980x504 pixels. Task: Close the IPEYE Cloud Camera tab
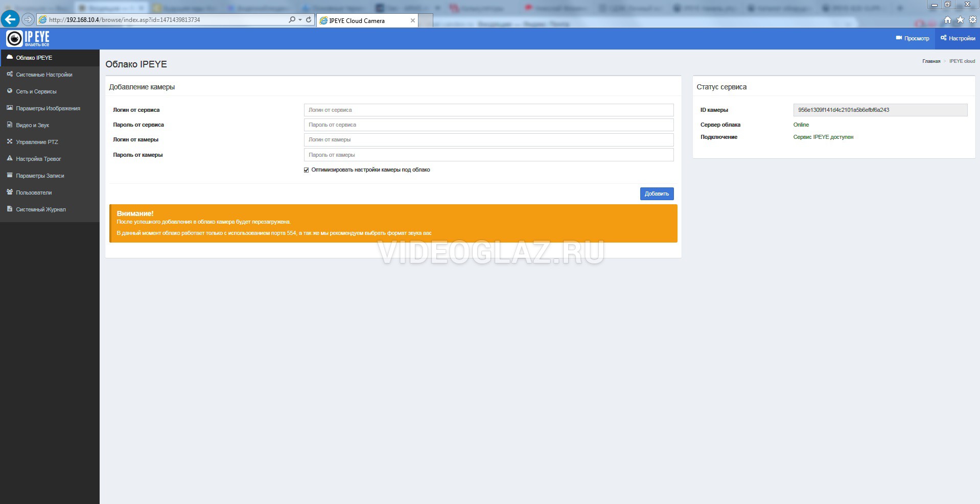[x=412, y=20]
